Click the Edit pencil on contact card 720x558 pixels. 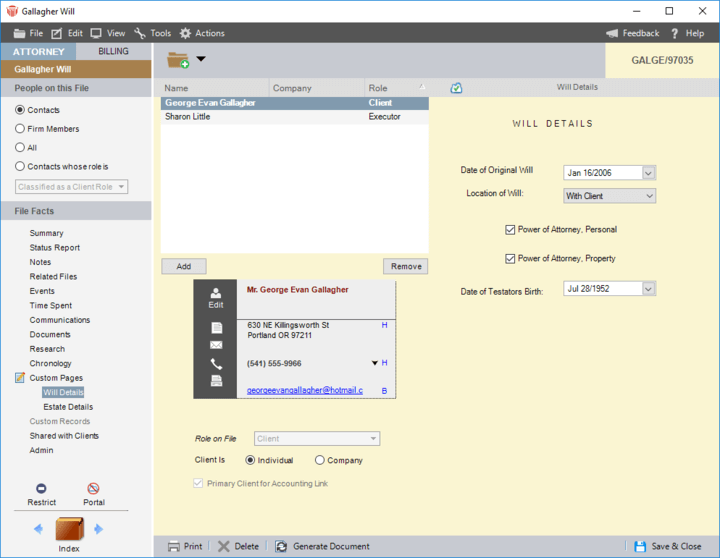pos(216,296)
